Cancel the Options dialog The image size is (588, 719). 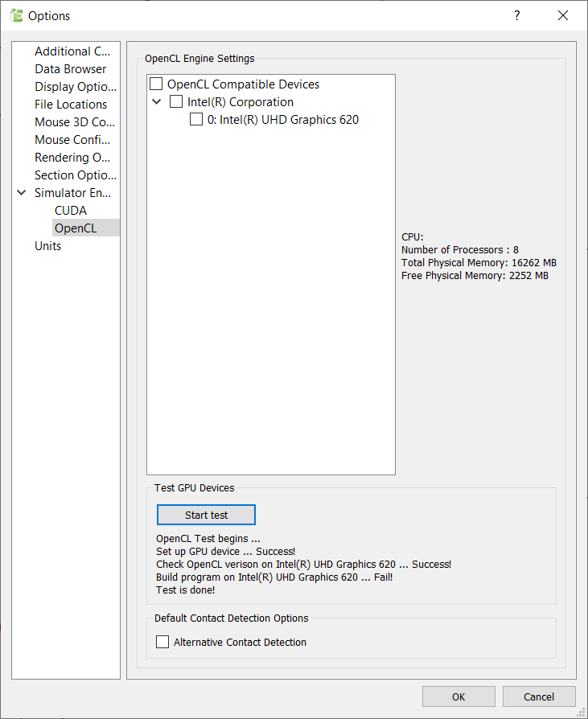click(x=539, y=696)
